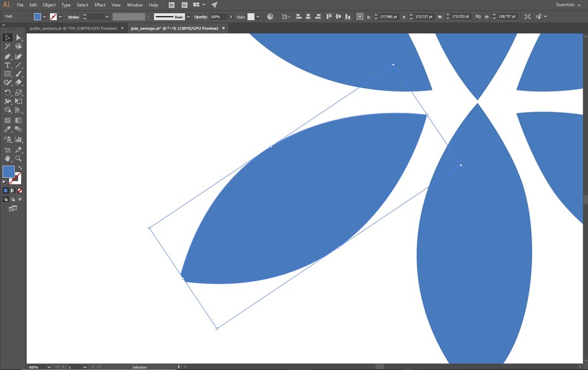Activate the Zoom tool
Image resolution: width=588 pixels, height=370 pixels.
point(18,159)
